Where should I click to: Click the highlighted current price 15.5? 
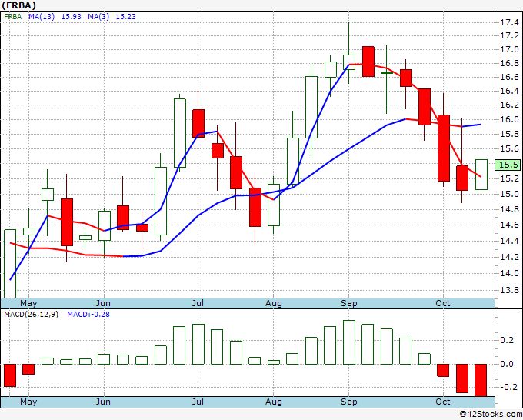[508, 165]
